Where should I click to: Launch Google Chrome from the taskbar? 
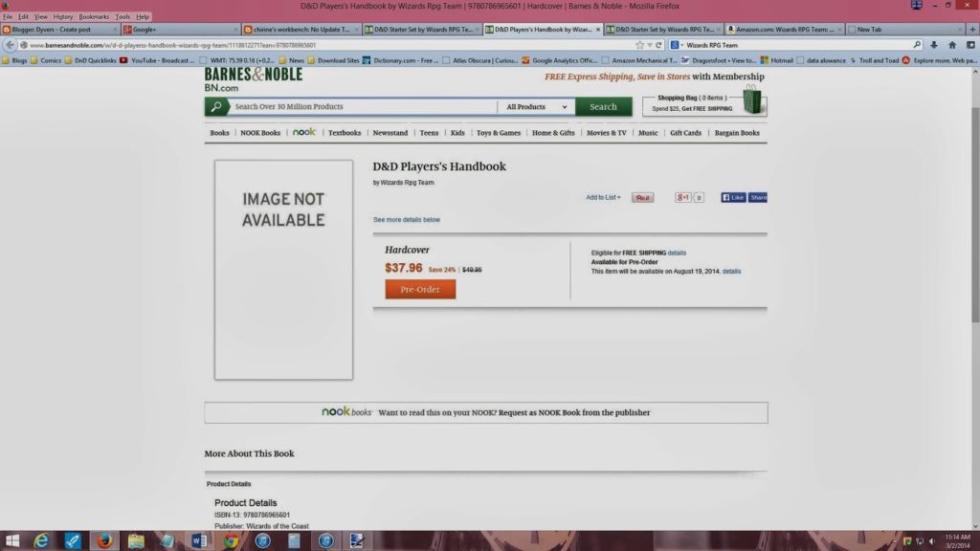click(231, 540)
